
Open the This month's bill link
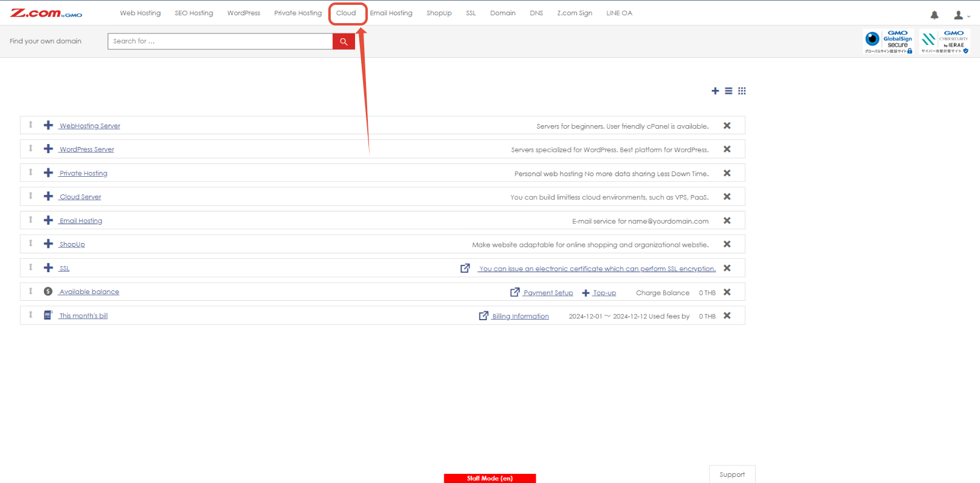pyautogui.click(x=83, y=316)
